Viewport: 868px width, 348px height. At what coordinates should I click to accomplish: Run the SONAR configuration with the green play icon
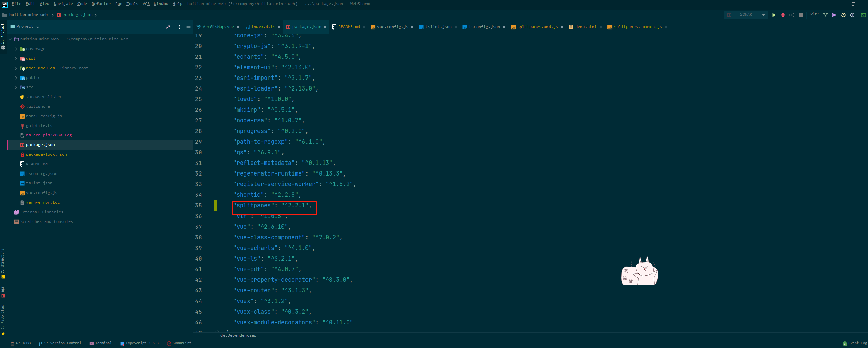click(x=774, y=15)
